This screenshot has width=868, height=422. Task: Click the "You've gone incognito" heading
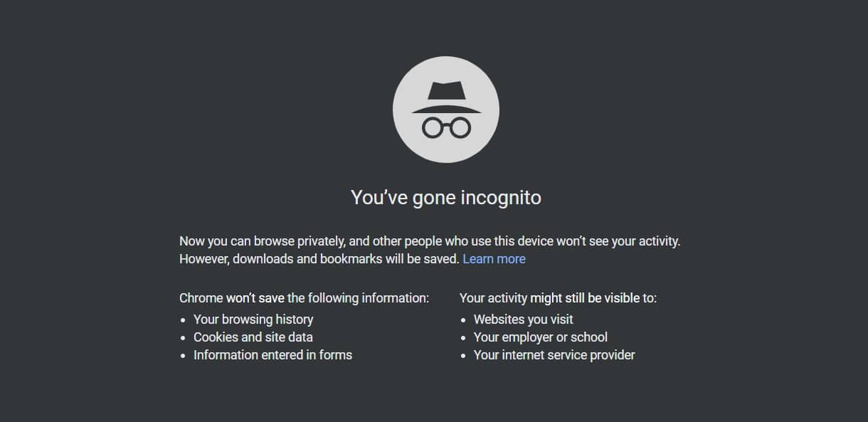click(446, 197)
